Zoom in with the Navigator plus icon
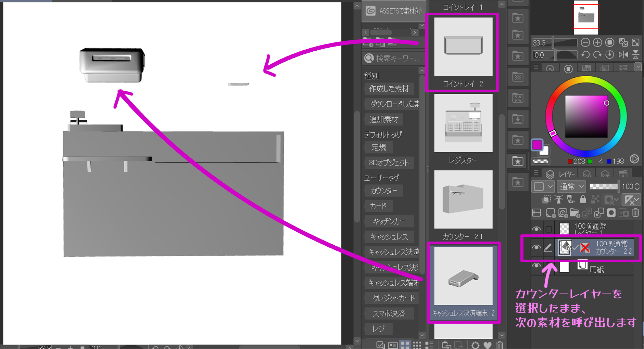 597,42
